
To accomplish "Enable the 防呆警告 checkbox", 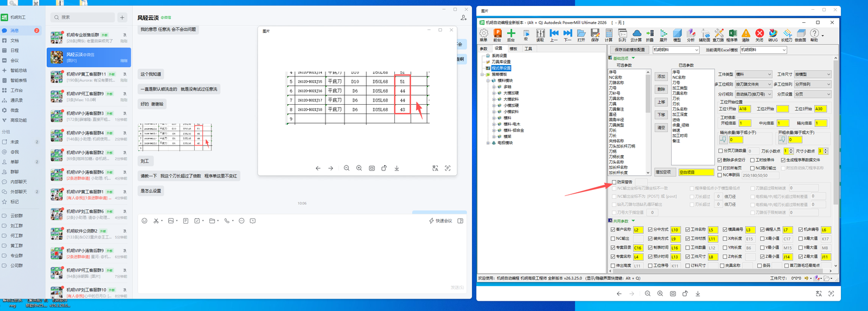I will pos(614,182).
